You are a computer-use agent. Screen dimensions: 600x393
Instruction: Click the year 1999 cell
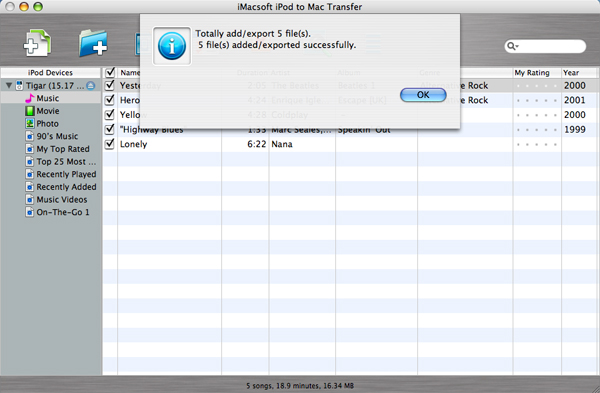[575, 129]
